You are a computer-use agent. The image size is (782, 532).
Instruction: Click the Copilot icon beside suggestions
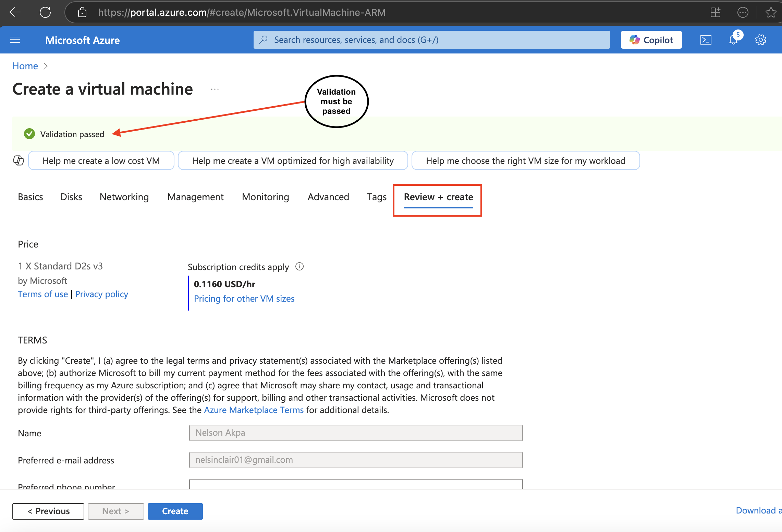tap(19, 160)
